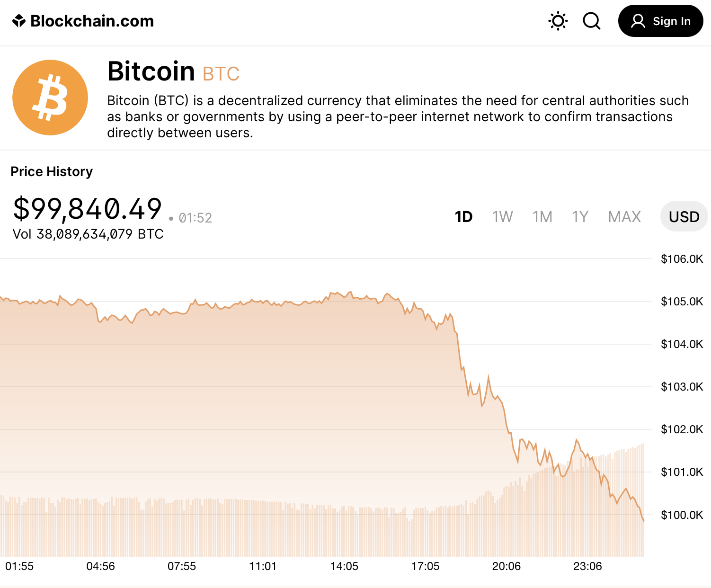
Task: Click the chart at the 20:06 mark
Action: point(507,426)
